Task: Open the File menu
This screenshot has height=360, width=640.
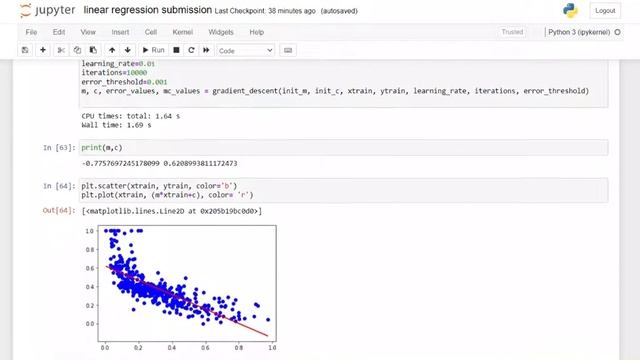Action: pos(31,32)
